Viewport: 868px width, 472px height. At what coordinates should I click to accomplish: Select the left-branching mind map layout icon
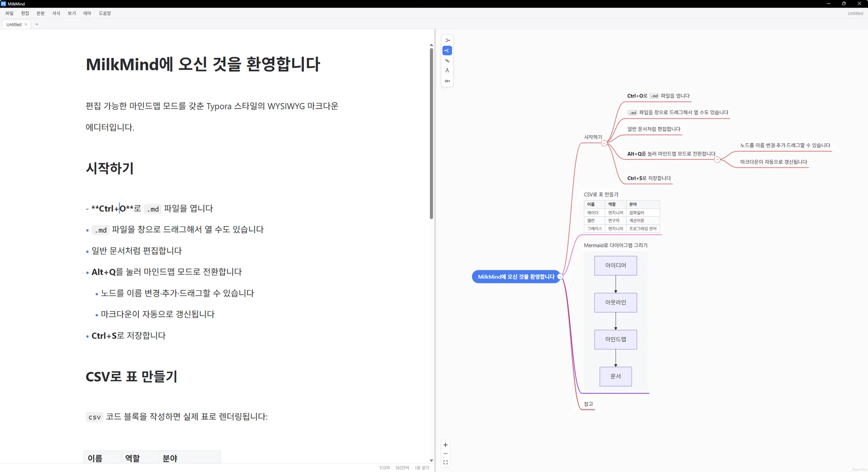447,41
